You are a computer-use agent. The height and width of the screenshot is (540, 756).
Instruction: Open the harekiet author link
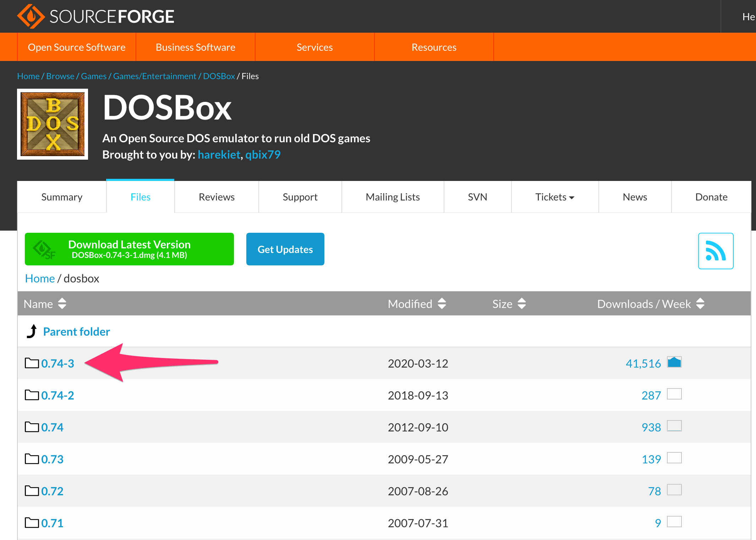click(219, 155)
